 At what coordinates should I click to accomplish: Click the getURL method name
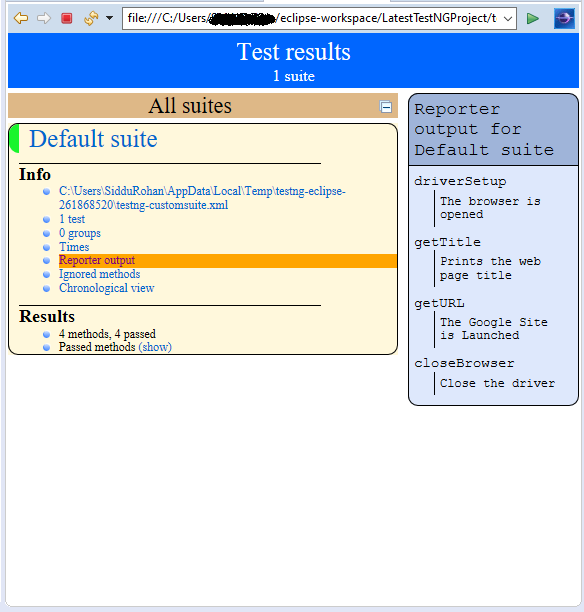[439, 303]
